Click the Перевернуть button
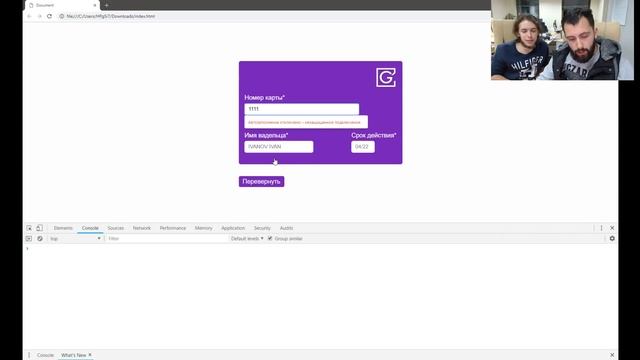The height and width of the screenshot is (360, 640). tap(262, 182)
